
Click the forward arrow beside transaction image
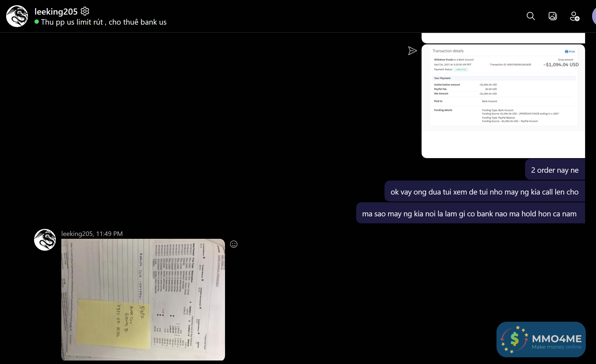pyautogui.click(x=412, y=51)
